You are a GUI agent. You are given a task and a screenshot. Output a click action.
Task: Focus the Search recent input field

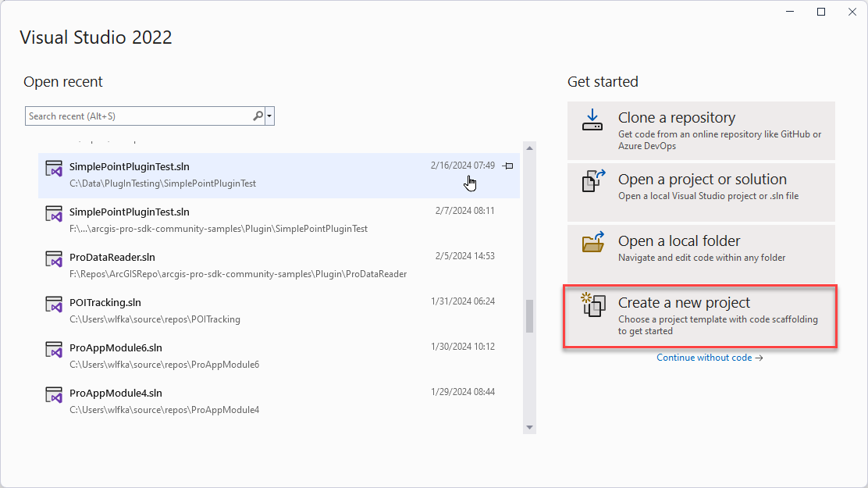pos(138,116)
